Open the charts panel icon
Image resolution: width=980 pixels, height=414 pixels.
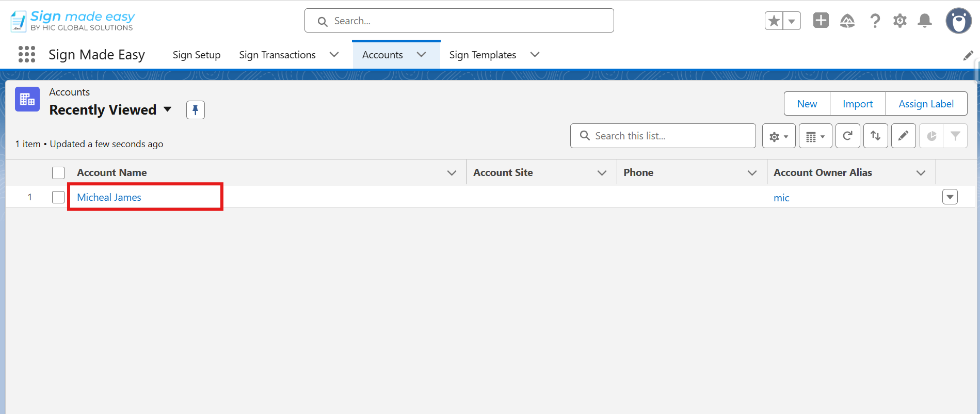tap(931, 136)
